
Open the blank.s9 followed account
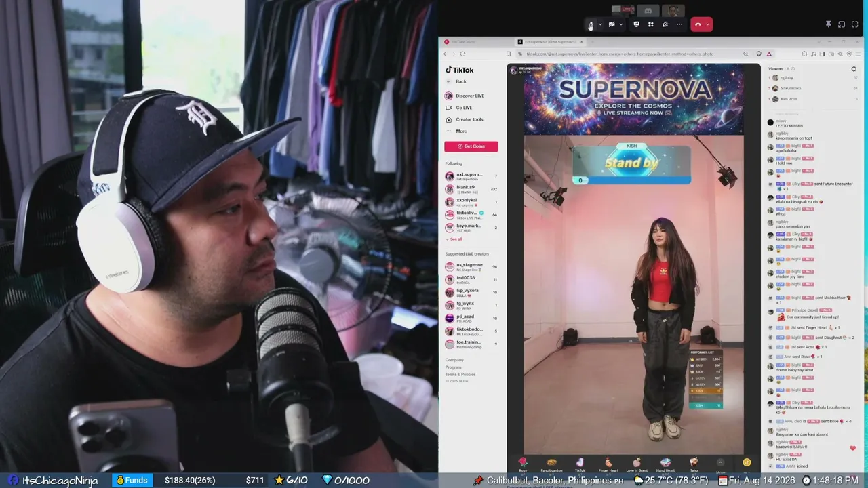(471, 188)
